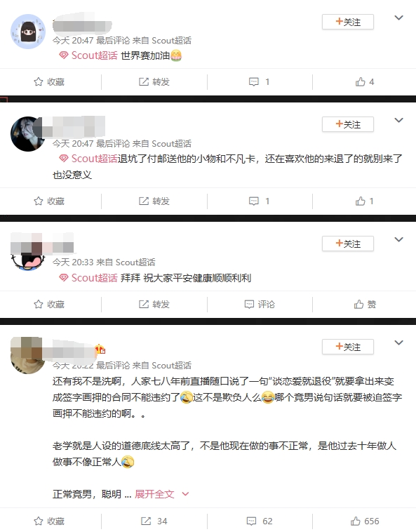
Task: Open the 62 comments on the last post
Action: click(260, 521)
